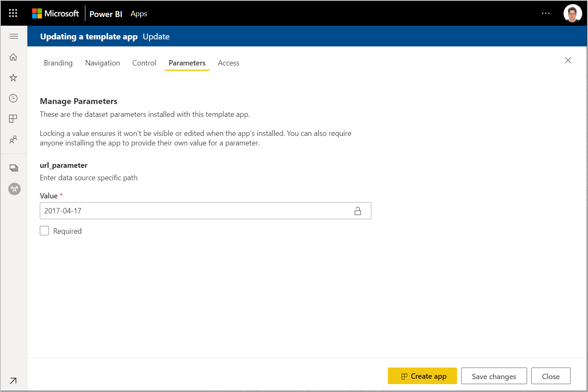588x392 pixels.
Task: Click the Create app button
Action: tap(422, 376)
